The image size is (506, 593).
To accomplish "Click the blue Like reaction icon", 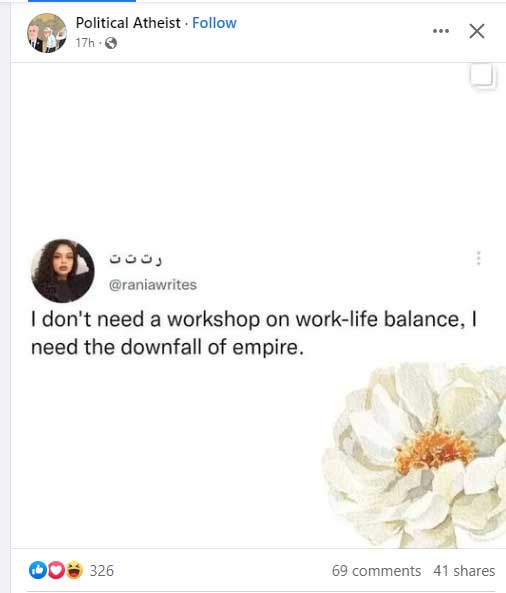I will (38, 570).
